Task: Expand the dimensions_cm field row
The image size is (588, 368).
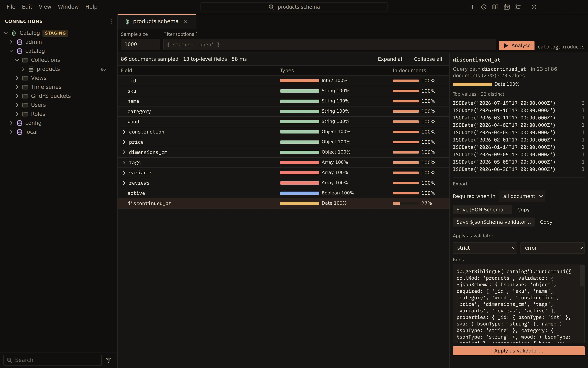Action: point(124,152)
